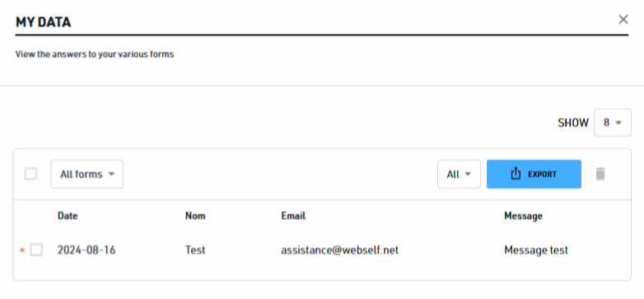The image size is (644, 299).
Task: Click the trash delete icon
Action: (x=600, y=174)
